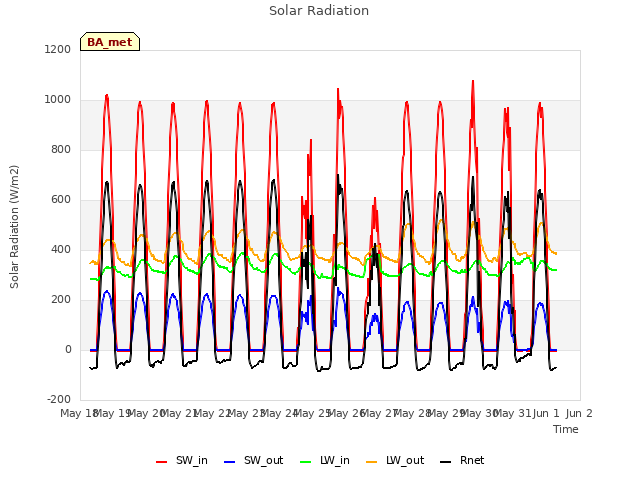Click the black Rnet legend color marker
This screenshot has height=480, width=640.
446,462
